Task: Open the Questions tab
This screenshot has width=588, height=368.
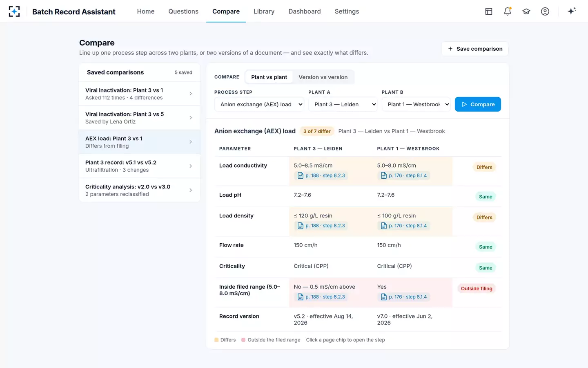Action: (x=183, y=11)
